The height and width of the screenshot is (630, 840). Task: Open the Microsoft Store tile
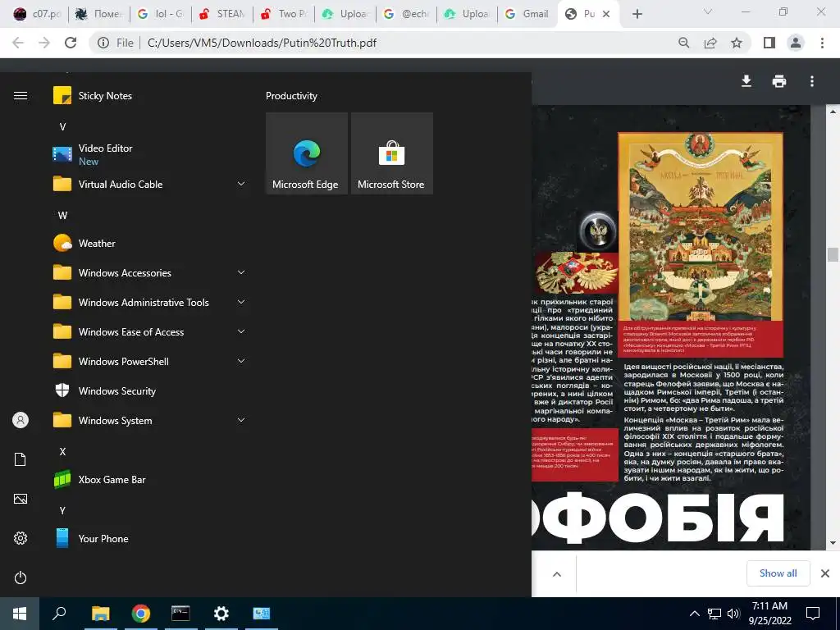click(391, 153)
